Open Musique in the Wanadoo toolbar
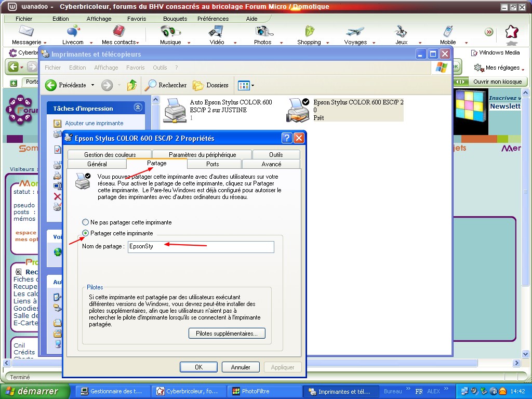 coord(170,32)
